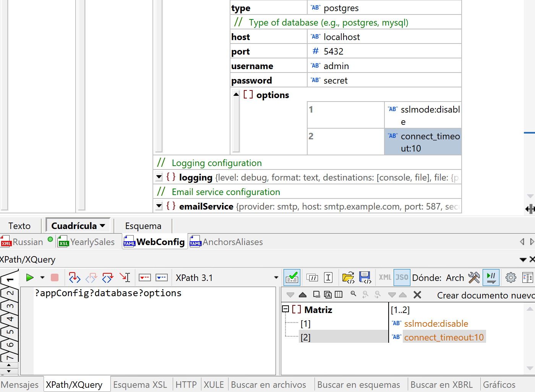Expand the logging object row

(159, 177)
